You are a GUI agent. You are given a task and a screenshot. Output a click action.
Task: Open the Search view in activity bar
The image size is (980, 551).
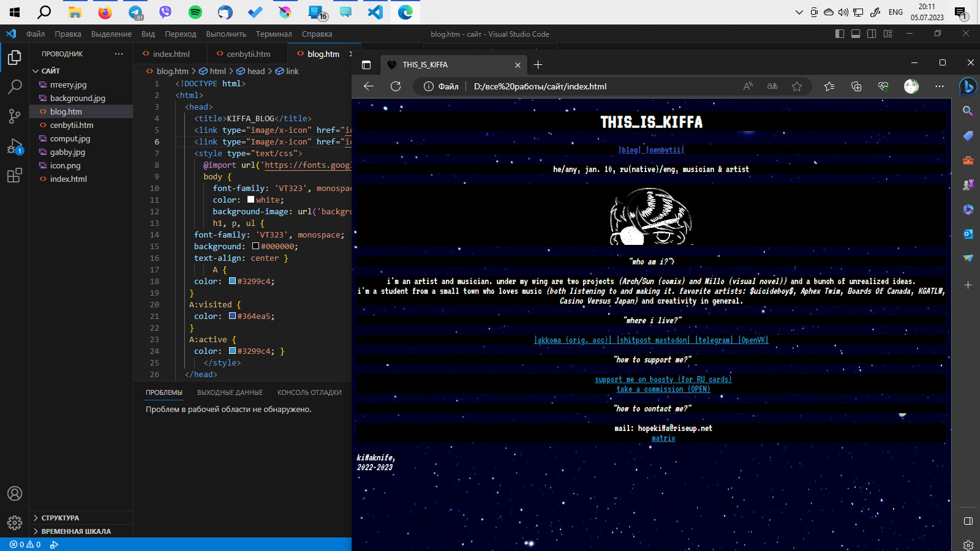coord(15,87)
